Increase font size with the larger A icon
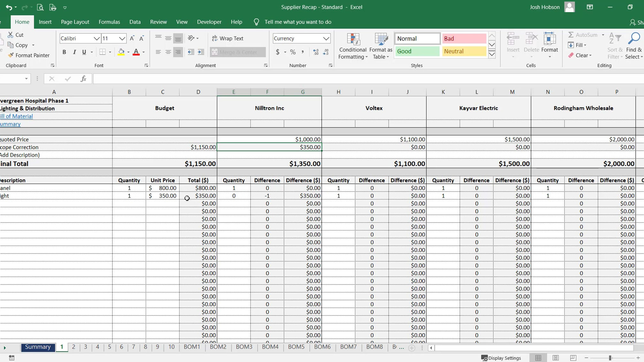This screenshot has height=362, width=644. click(132, 38)
